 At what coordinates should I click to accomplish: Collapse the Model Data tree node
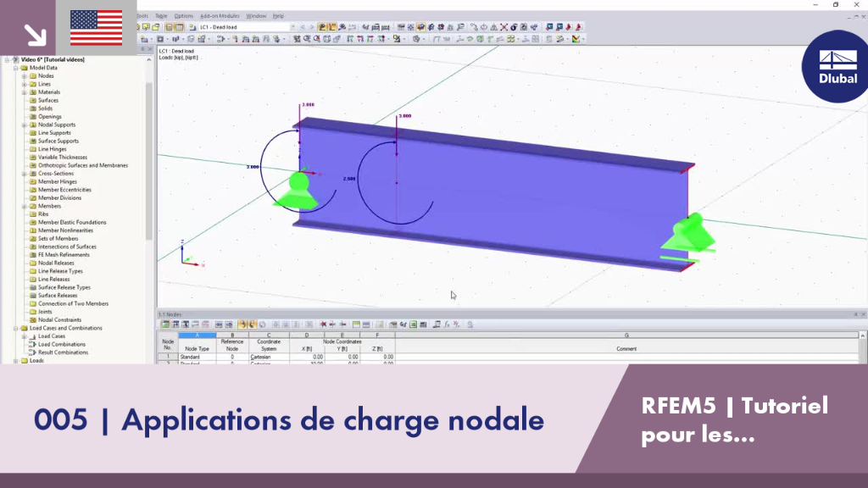[x=16, y=68]
